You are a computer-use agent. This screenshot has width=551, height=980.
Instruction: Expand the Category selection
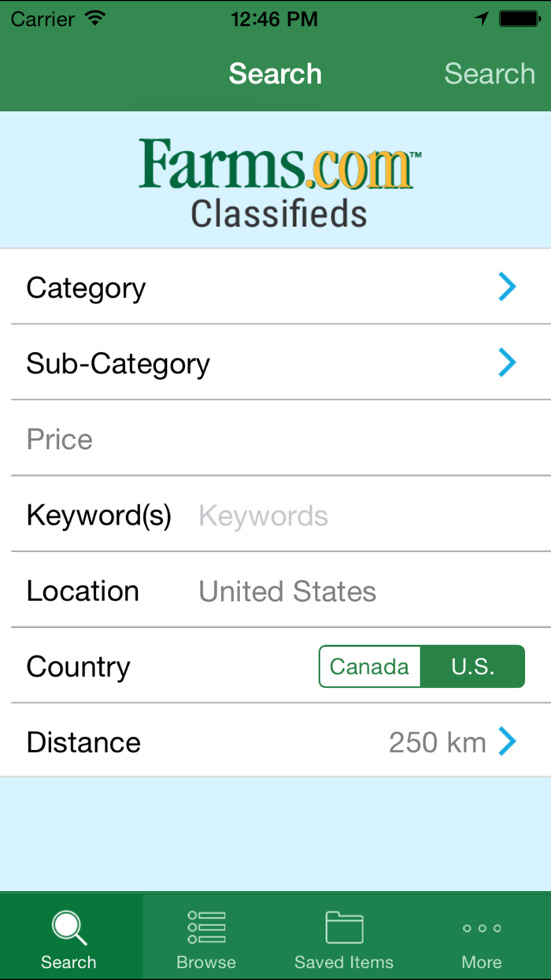pos(275,287)
